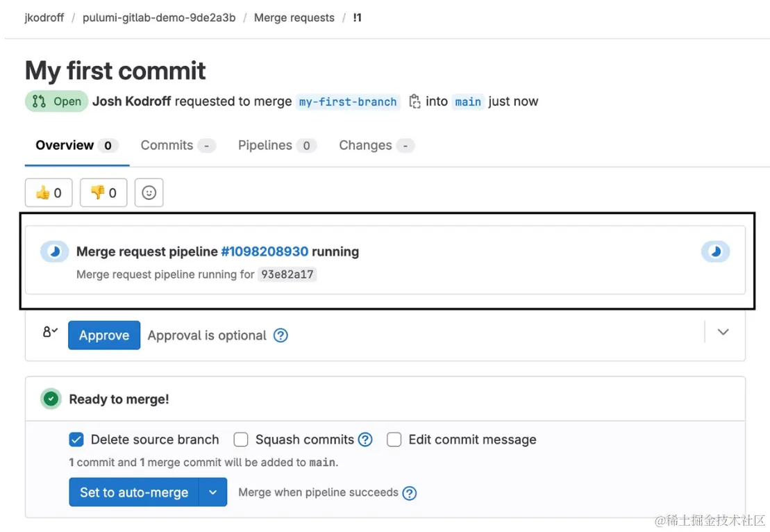Copy the source branch name icon
Screen dimensions: 770x532
point(415,101)
